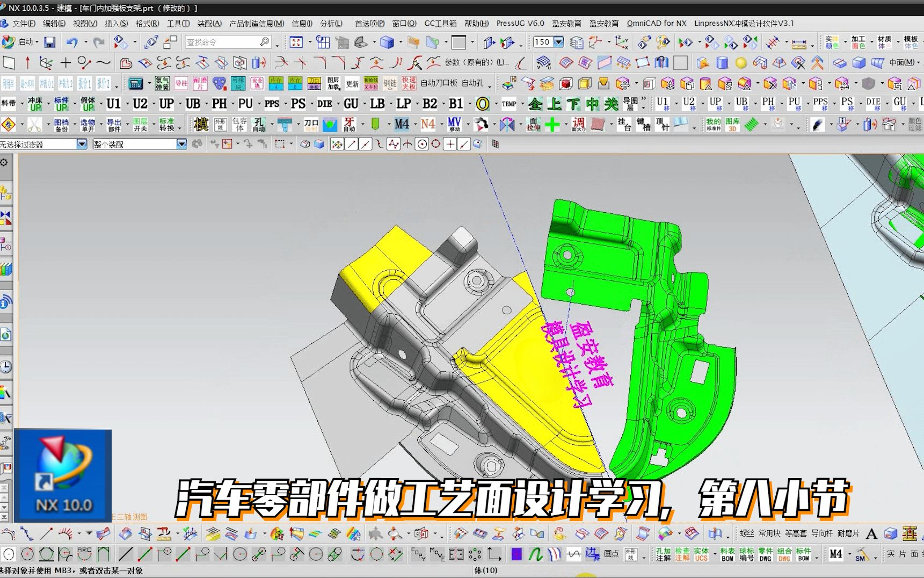This screenshot has height=578, width=924.
Task: Select the 氮气弹簧 (nitrogen spring) tool
Action: point(162,83)
